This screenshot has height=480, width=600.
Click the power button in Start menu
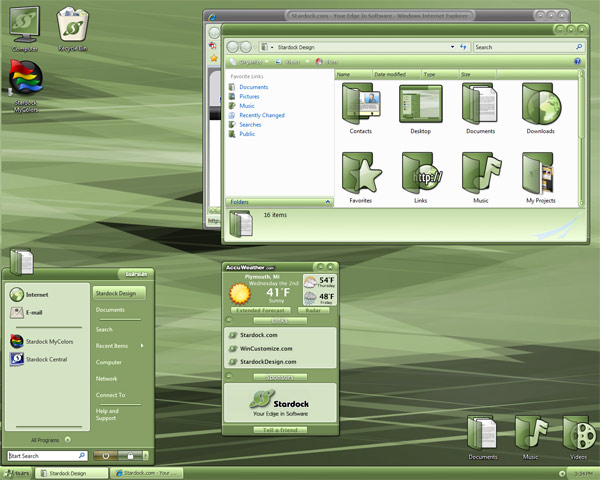point(105,456)
